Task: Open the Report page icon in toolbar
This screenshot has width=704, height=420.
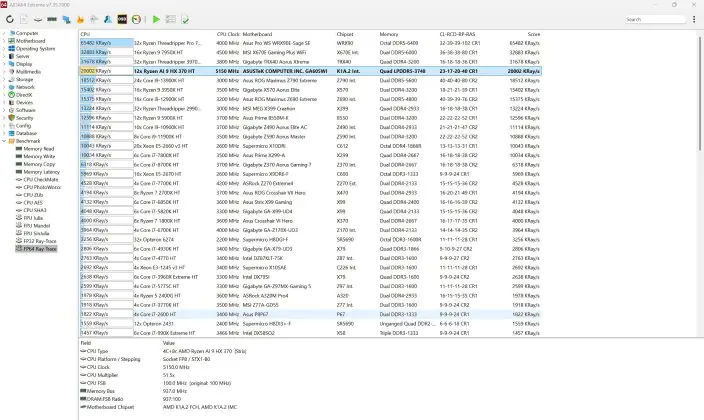Action: 24,19
